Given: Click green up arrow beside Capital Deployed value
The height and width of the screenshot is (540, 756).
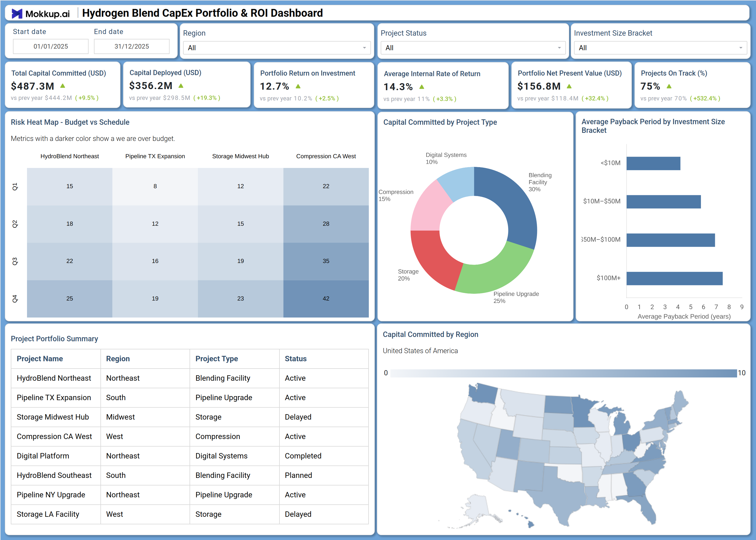Looking at the screenshot, I should pos(181,86).
